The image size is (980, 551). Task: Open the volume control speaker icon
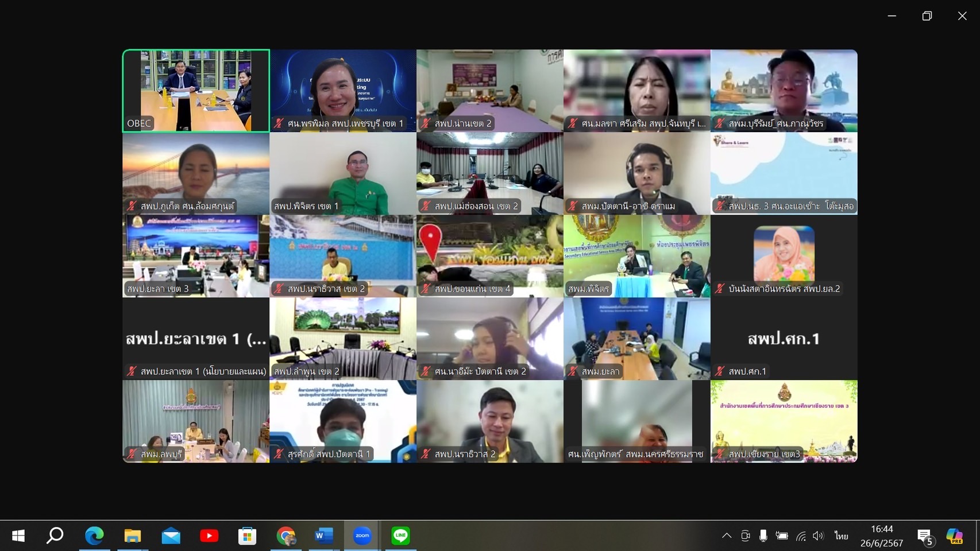coord(818,536)
